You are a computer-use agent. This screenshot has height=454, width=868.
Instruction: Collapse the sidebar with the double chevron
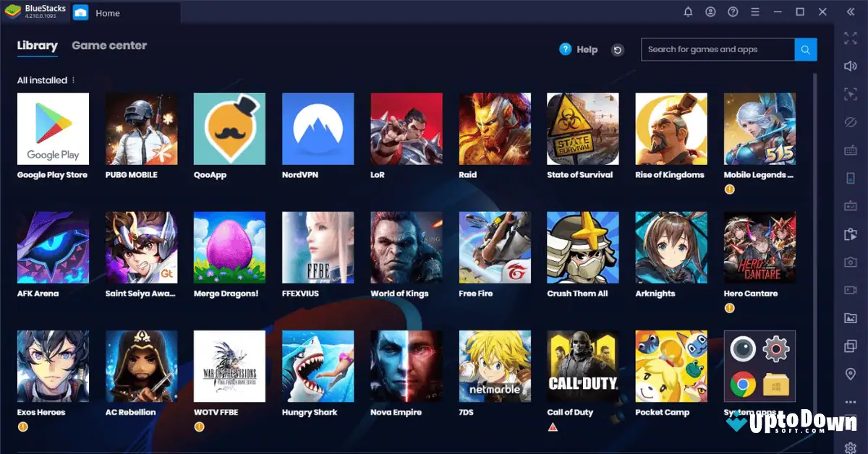[851, 11]
